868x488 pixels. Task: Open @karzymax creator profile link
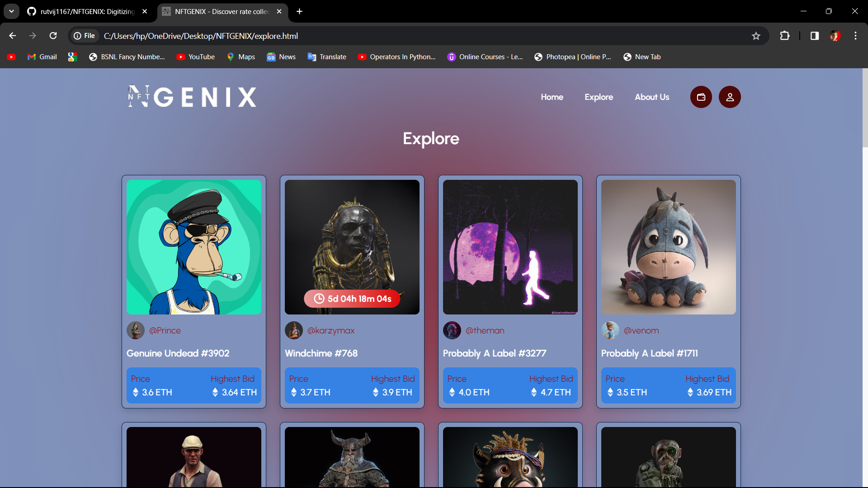(330, 330)
